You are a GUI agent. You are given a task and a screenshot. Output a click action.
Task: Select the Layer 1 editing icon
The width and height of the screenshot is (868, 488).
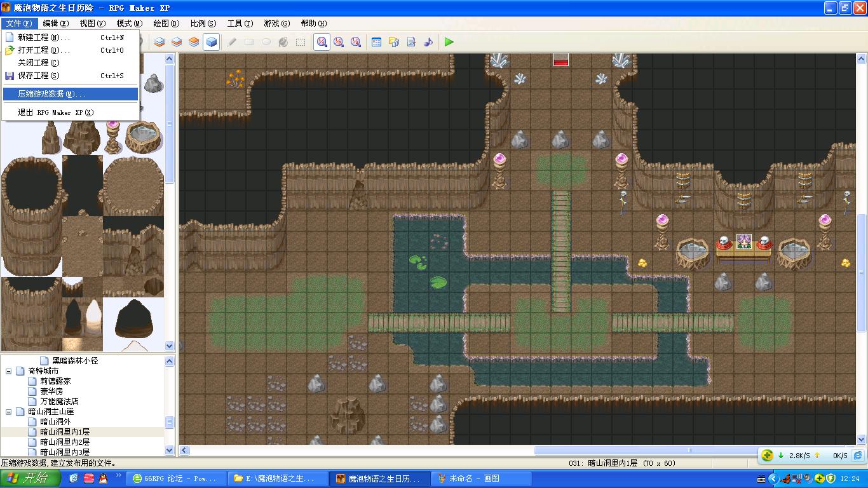(159, 42)
